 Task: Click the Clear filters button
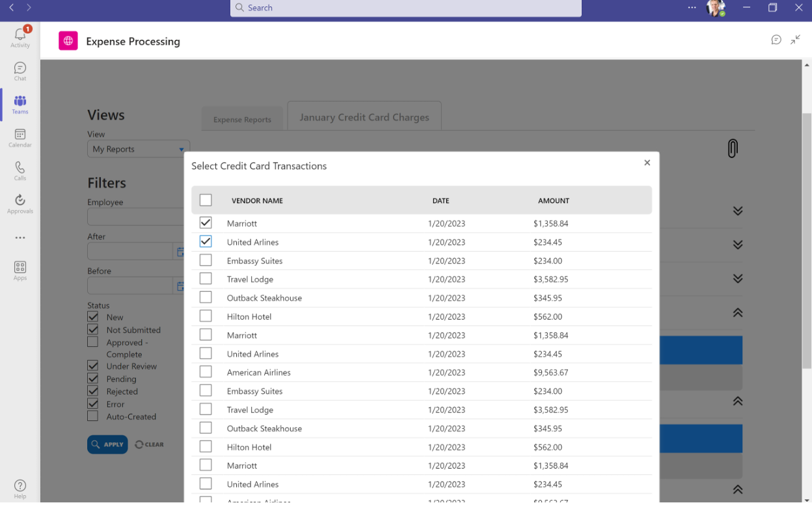coord(150,444)
